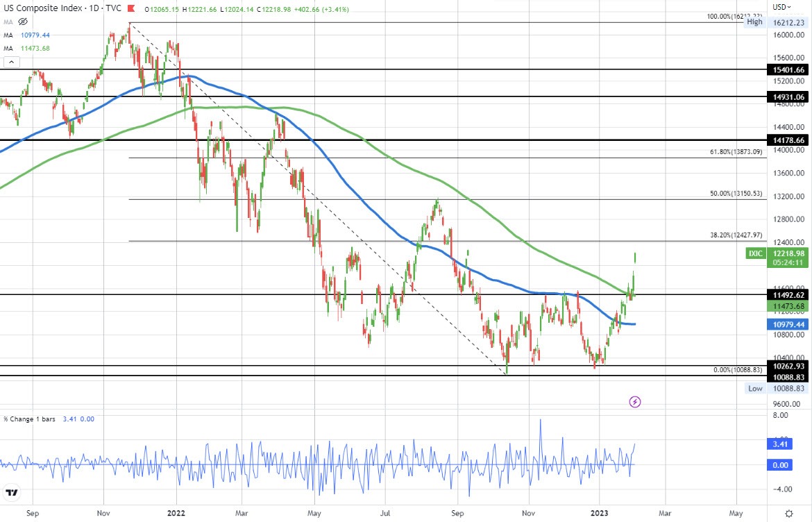Click the open price O12065.15 value
The image size is (812, 522).
coord(162,9)
